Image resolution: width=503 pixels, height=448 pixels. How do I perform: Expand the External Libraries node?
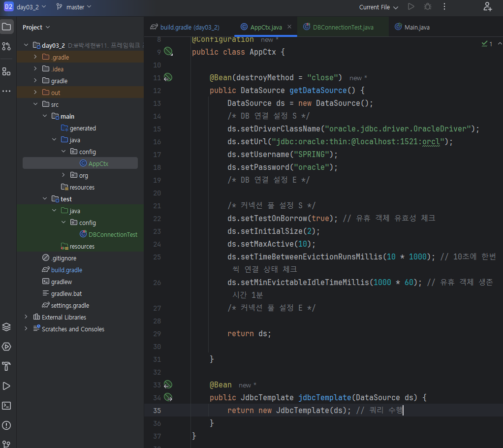point(26,317)
